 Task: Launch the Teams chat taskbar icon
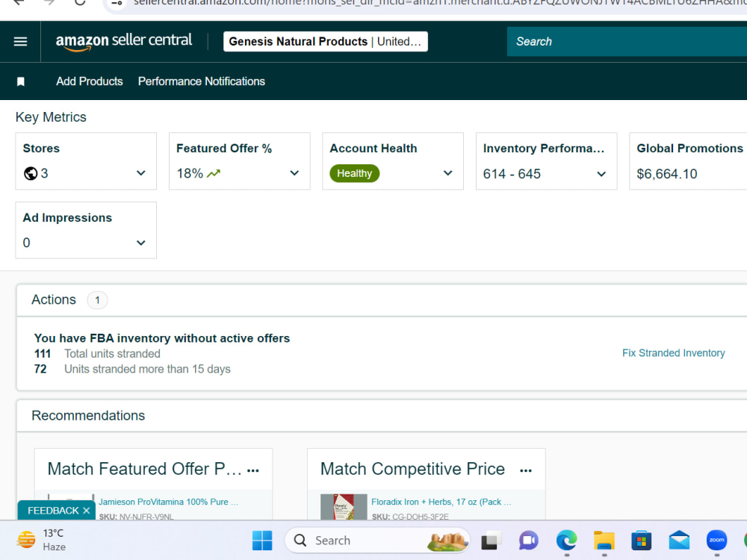click(x=528, y=541)
